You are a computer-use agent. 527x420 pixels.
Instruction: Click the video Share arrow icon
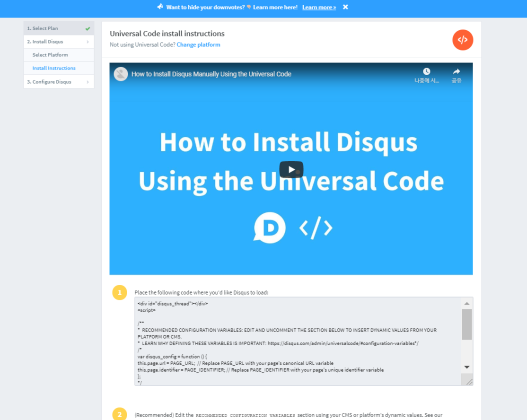pos(456,71)
